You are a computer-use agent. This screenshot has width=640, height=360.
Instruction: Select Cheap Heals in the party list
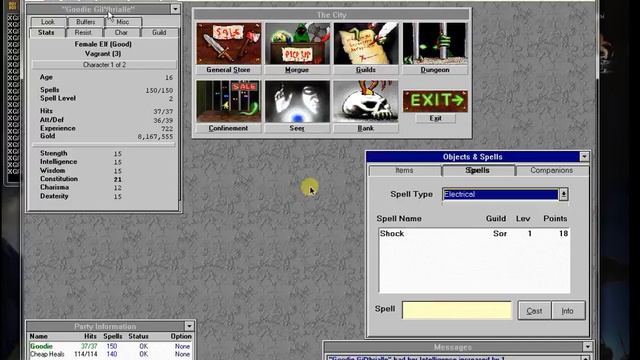(x=47, y=354)
